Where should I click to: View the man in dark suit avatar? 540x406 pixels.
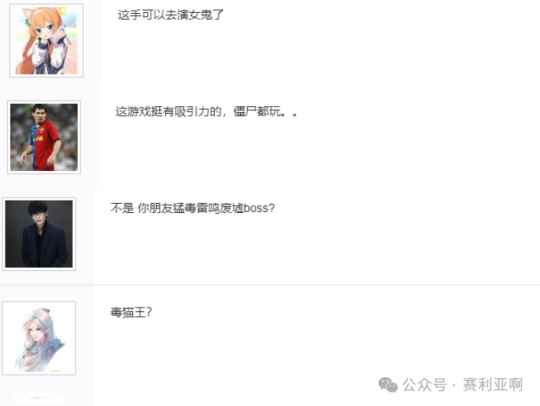[x=39, y=234]
